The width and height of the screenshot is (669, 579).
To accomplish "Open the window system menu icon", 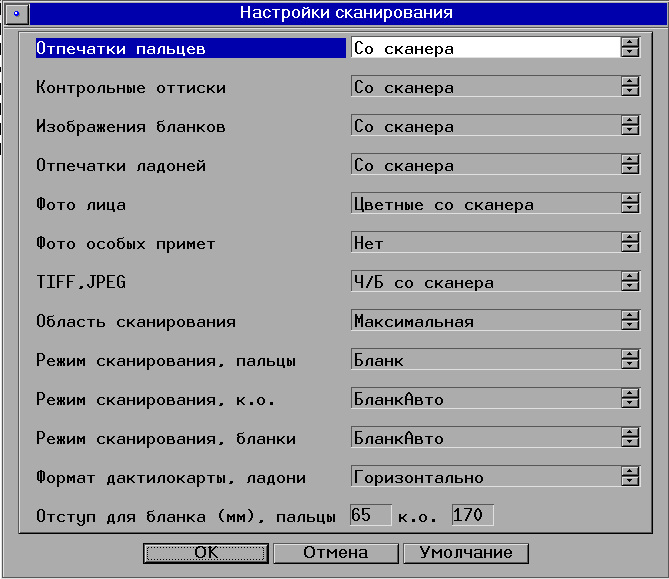I will [x=17, y=14].
